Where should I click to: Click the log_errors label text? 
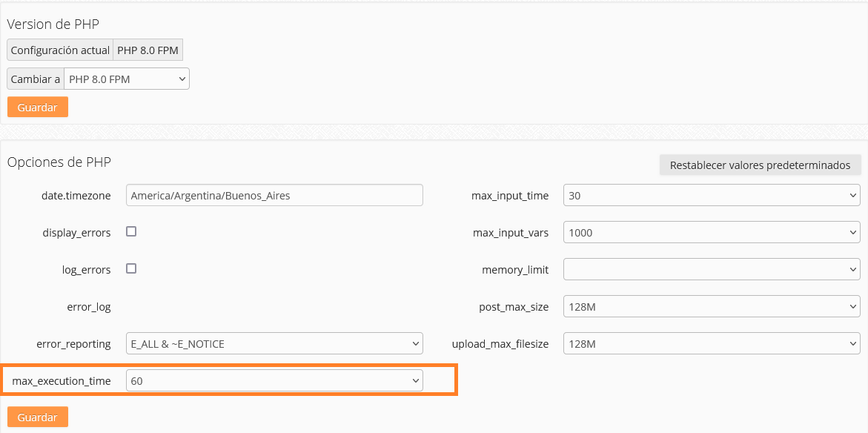pos(86,270)
